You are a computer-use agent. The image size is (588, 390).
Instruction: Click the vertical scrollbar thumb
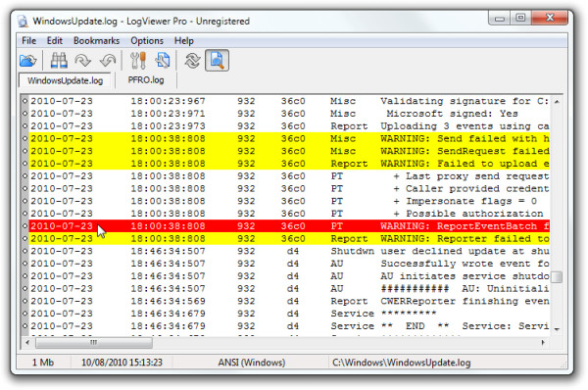pyautogui.click(x=557, y=277)
